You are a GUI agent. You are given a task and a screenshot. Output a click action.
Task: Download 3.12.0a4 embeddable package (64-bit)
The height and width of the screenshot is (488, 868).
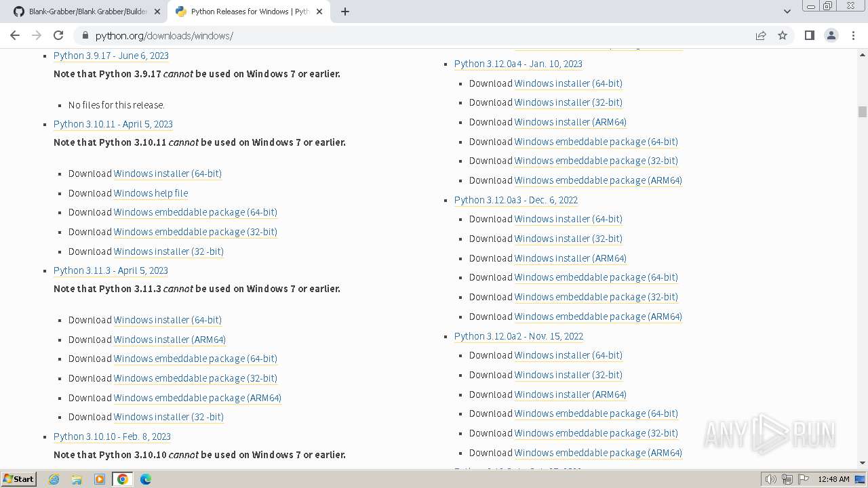point(596,142)
